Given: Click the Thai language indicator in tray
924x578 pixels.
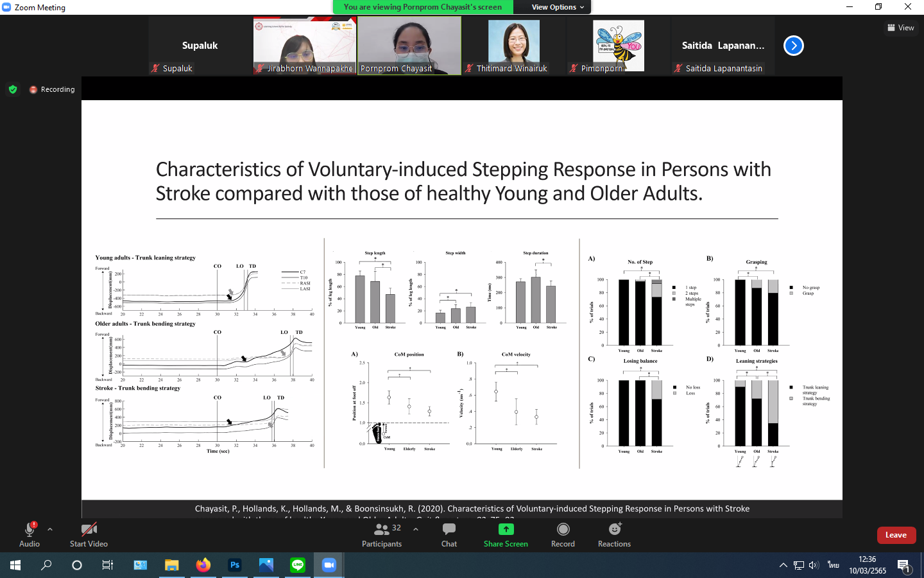Looking at the screenshot, I should click(833, 565).
